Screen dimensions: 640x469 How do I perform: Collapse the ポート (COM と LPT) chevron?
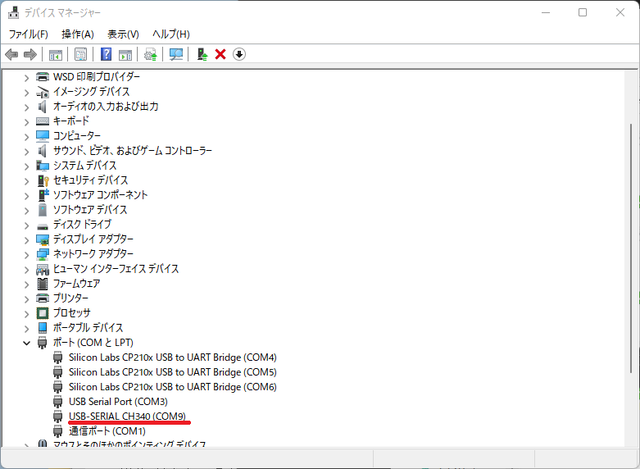[27, 343]
